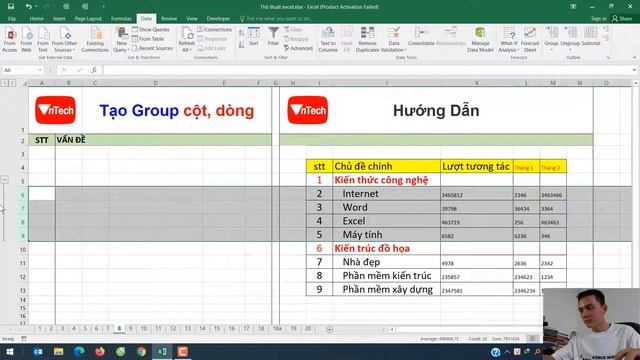
Task: Select row header 10
Action: [x=23, y=249]
